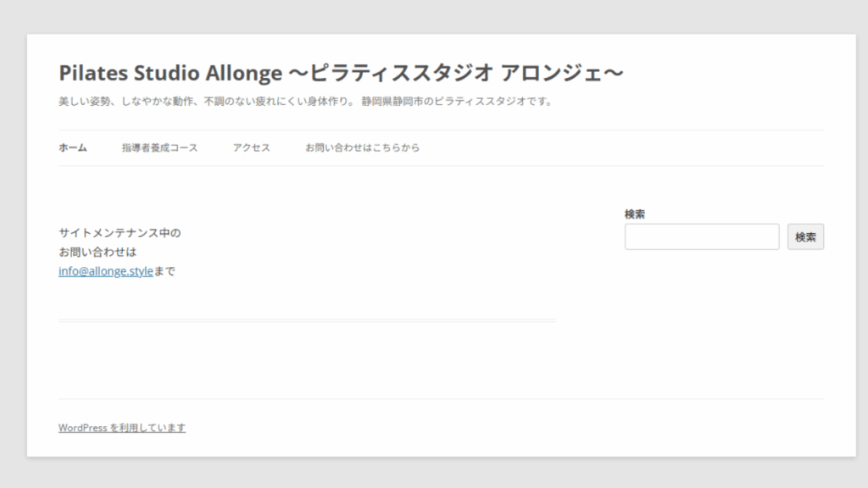Click the 検索 label above the search field
Image resolution: width=868 pixels, height=488 pixels.
tap(634, 214)
